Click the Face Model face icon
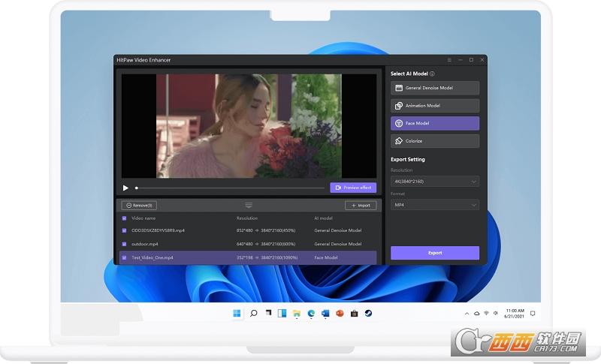 [x=399, y=123]
